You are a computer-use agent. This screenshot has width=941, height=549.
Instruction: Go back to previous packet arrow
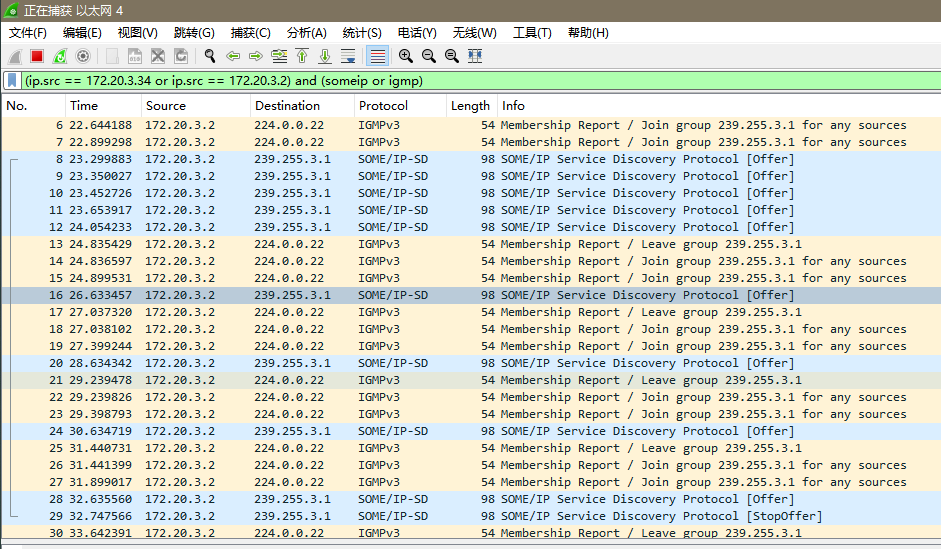[x=233, y=56]
